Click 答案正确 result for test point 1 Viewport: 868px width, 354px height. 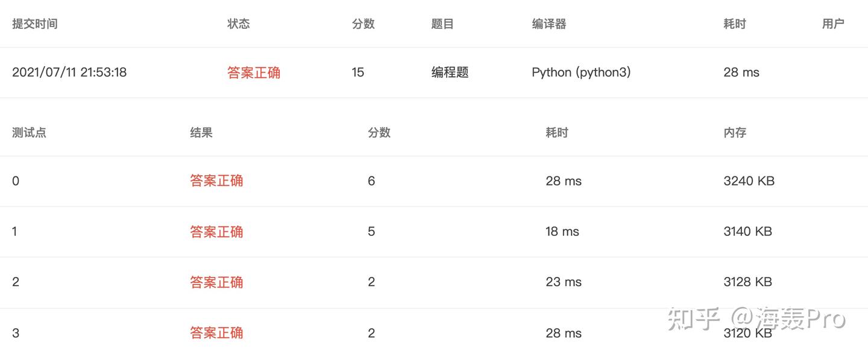pos(216,232)
